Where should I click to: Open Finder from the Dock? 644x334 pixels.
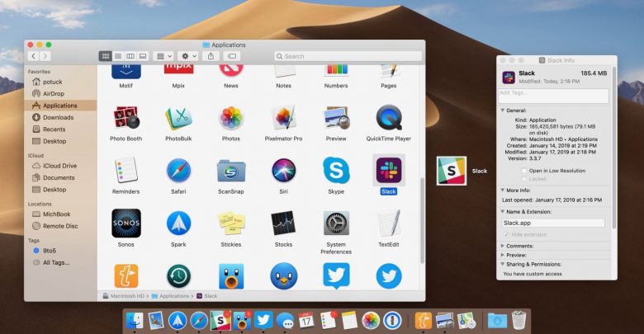pyautogui.click(x=135, y=321)
